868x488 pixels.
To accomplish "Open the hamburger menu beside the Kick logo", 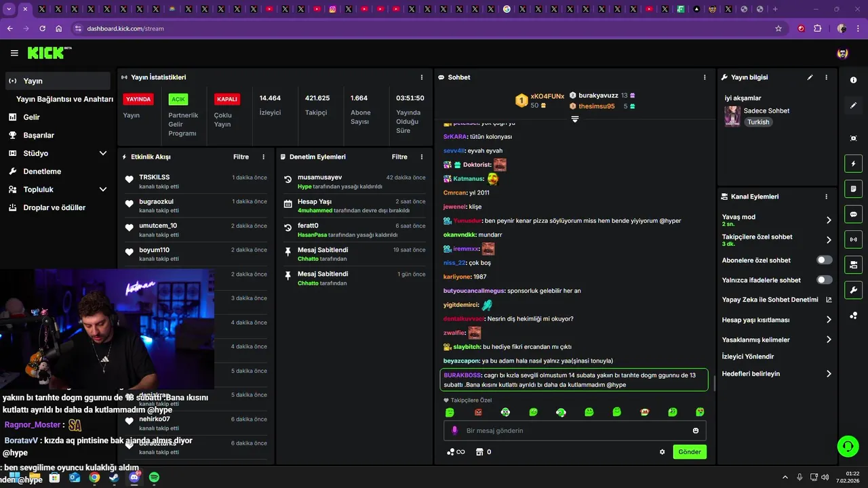I will (x=14, y=53).
